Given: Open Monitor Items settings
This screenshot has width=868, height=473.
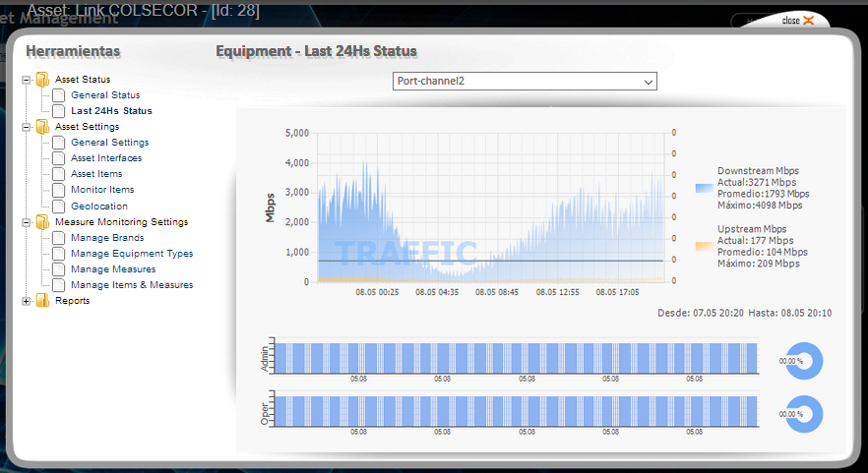Looking at the screenshot, I should 102,190.
